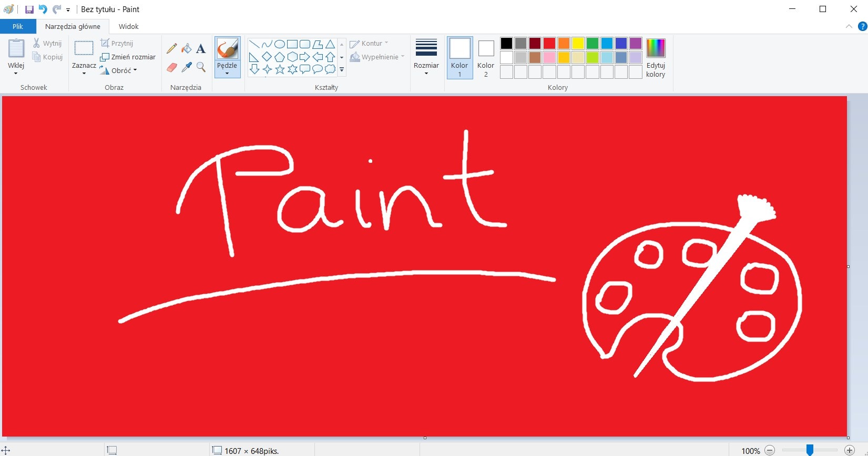Click the zoom out minus button
This screenshot has height=456, width=868.
pyautogui.click(x=770, y=450)
